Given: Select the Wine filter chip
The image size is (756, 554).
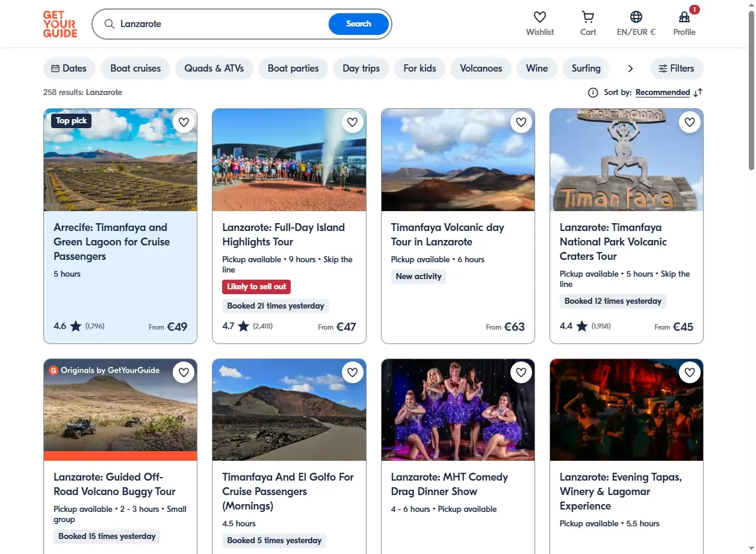Looking at the screenshot, I should [537, 69].
